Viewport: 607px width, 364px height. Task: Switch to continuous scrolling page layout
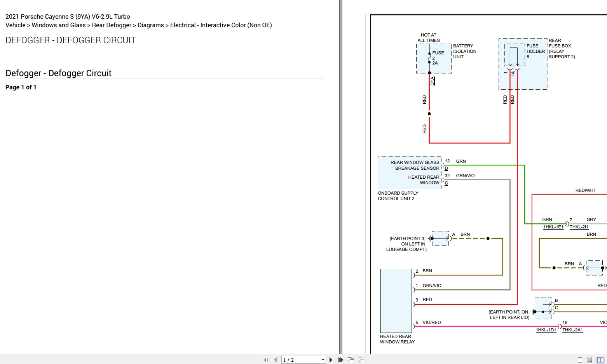[x=590, y=360]
